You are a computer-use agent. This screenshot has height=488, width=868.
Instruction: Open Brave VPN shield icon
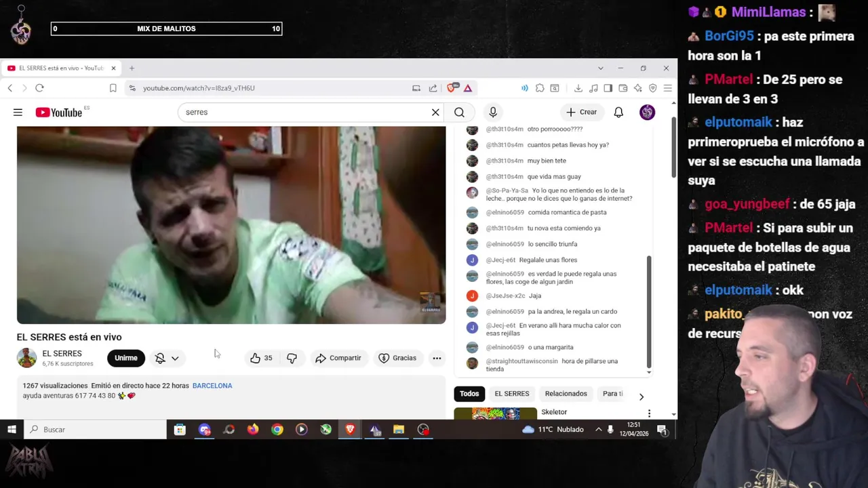[x=652, y=88]
